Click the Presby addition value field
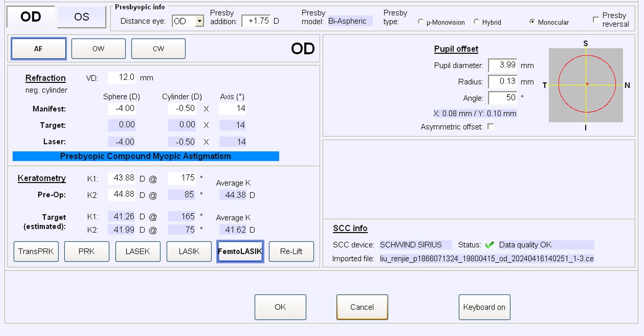Screen dimensions: 644x336 click(256, 21)
